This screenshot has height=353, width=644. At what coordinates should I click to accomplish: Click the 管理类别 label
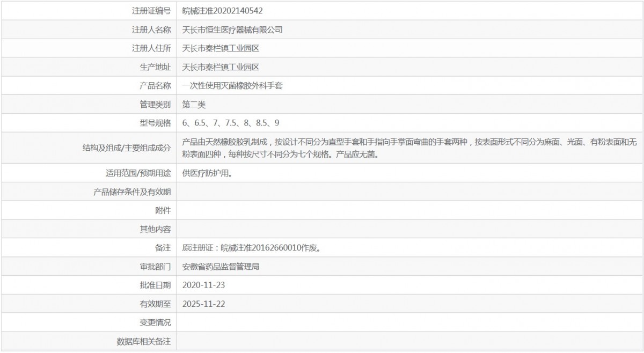tap(155, 105)
